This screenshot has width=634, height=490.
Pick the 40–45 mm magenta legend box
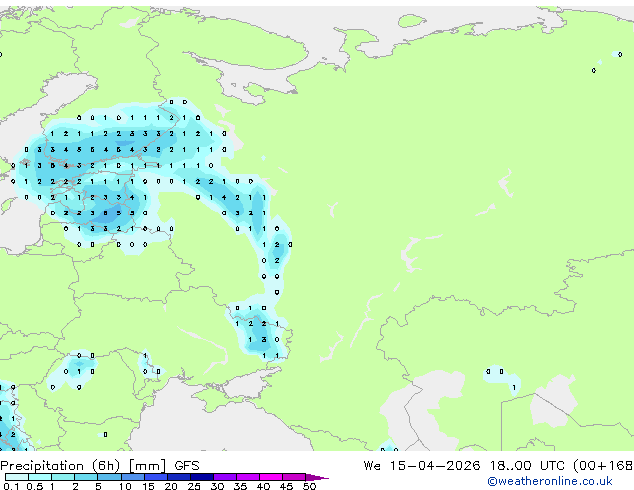(x=271, y=477)
